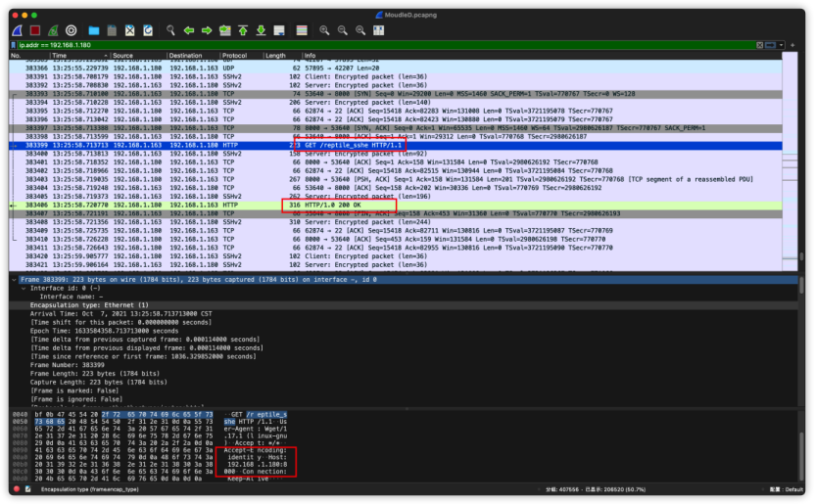Click the ready/expert info status indicator
Image resolution: width=814 pixels, height=504 pixels.
point(17,489)
